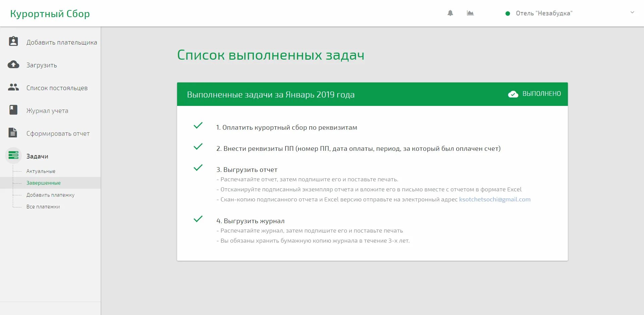Open the Отель "Незабудка" account menu
The width and height of the screenshot is (644, 315).
coord(544,13)
